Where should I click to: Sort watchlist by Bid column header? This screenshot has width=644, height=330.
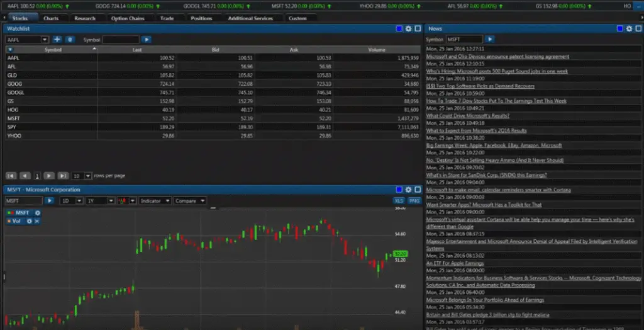point(216,50)
